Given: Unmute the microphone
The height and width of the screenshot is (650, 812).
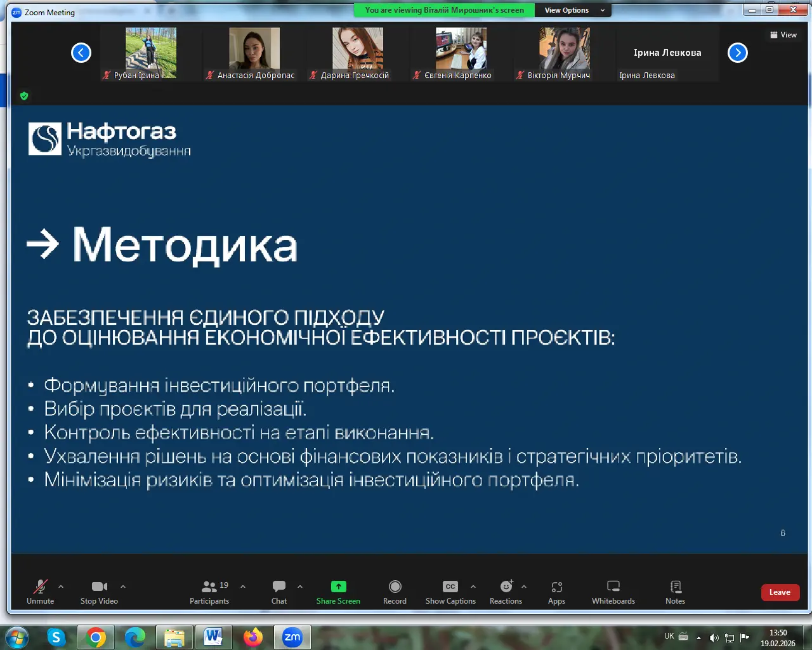Looking at the screenshot, I should [41, 592].
